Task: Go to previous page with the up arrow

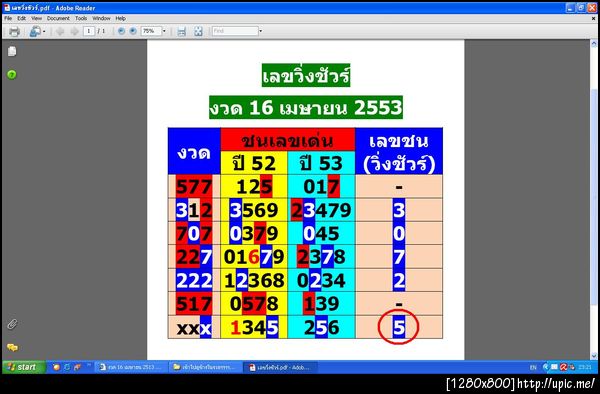Action: pos(60,31)
